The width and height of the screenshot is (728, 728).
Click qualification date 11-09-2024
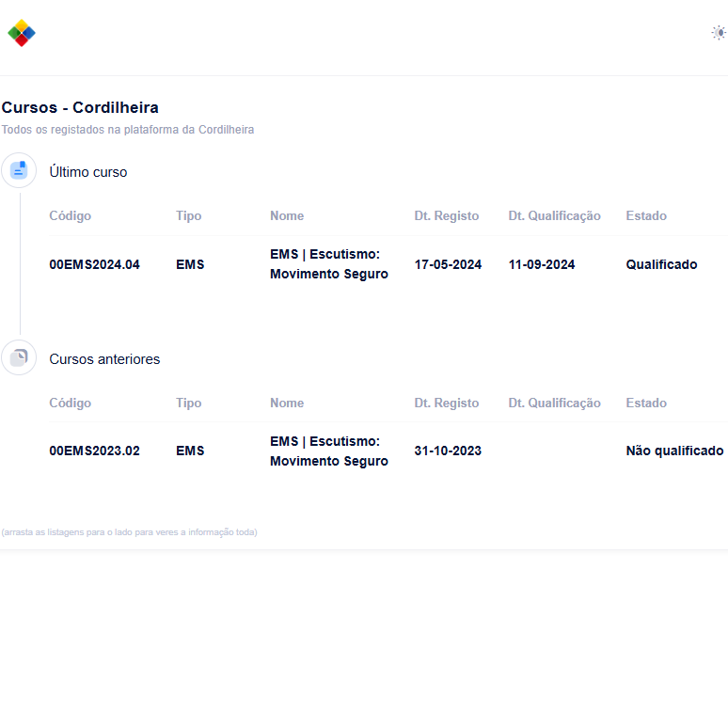click(542, 264)
